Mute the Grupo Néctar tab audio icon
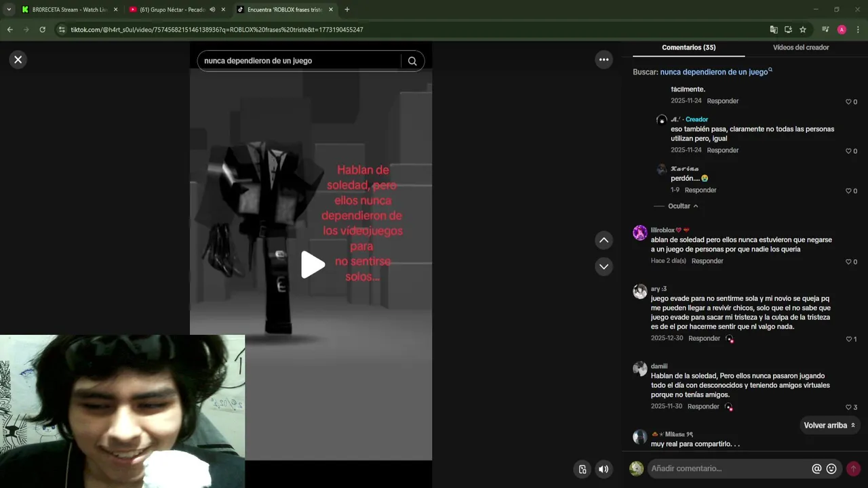Screen dimensions: 868x488 tap(212, 9)
